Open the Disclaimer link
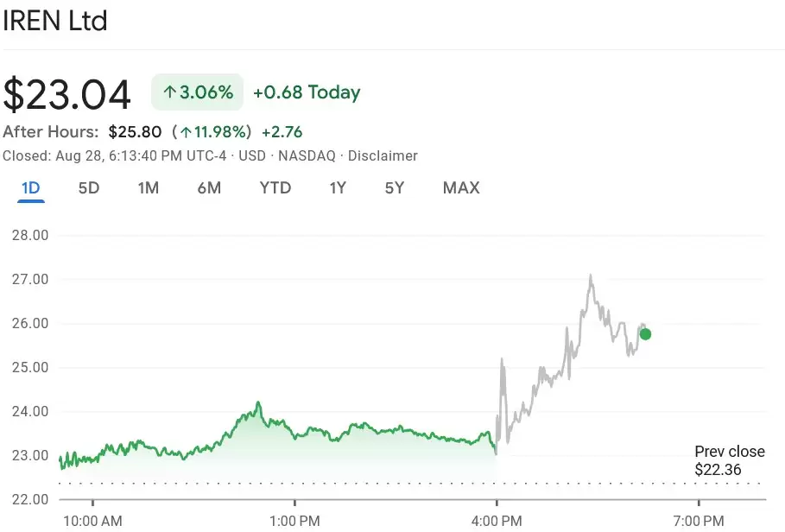 click(383, 156)
